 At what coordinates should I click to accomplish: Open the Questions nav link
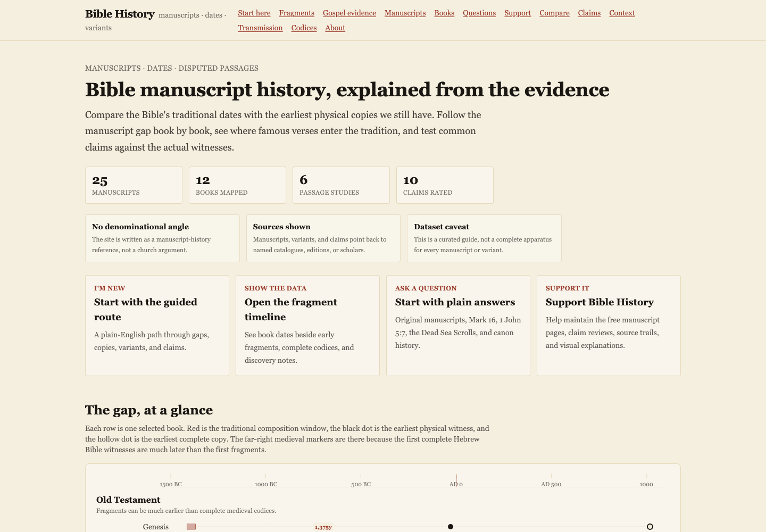(x=479, y=13)
